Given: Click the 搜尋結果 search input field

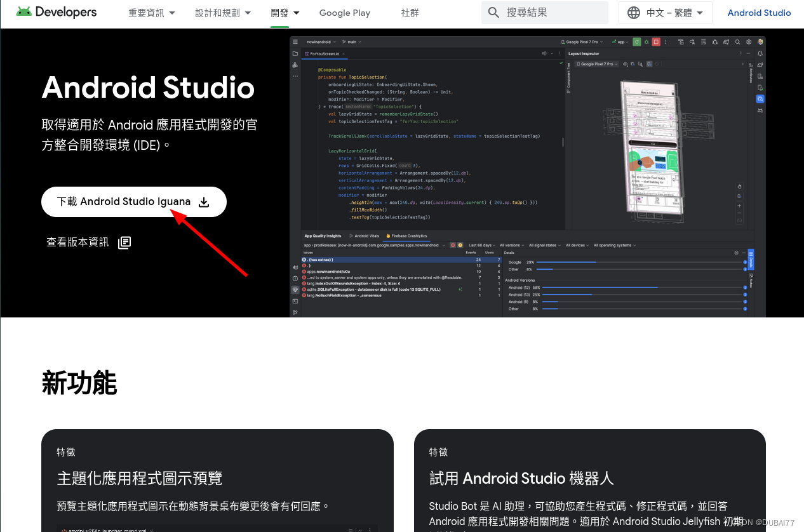Looking at the screenshot, I should [545, 12].
